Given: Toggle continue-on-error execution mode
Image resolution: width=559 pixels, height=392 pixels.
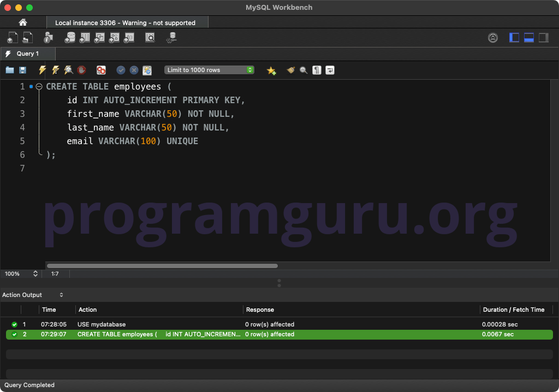Looking at the screenshot, I should tap(101, 70).
